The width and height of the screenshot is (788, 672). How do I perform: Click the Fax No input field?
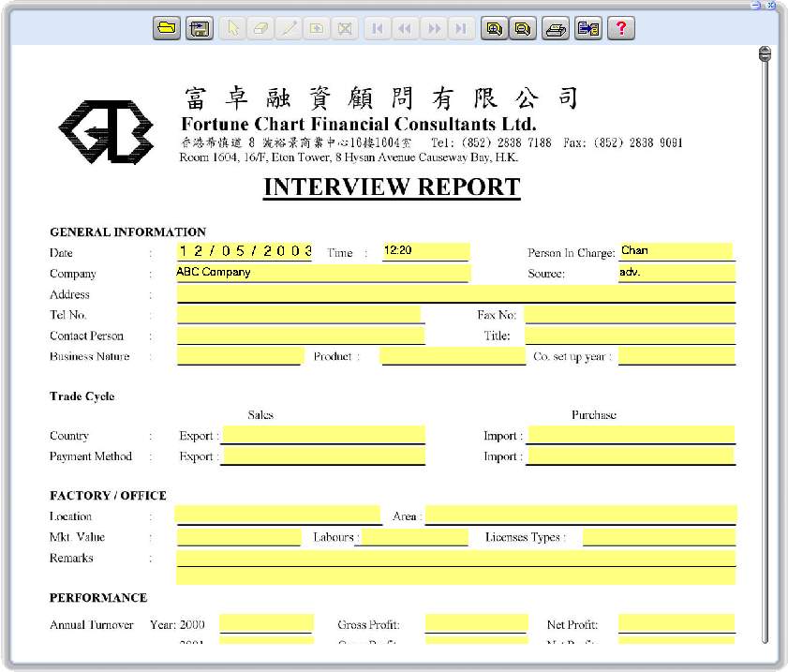pos(629,315)
